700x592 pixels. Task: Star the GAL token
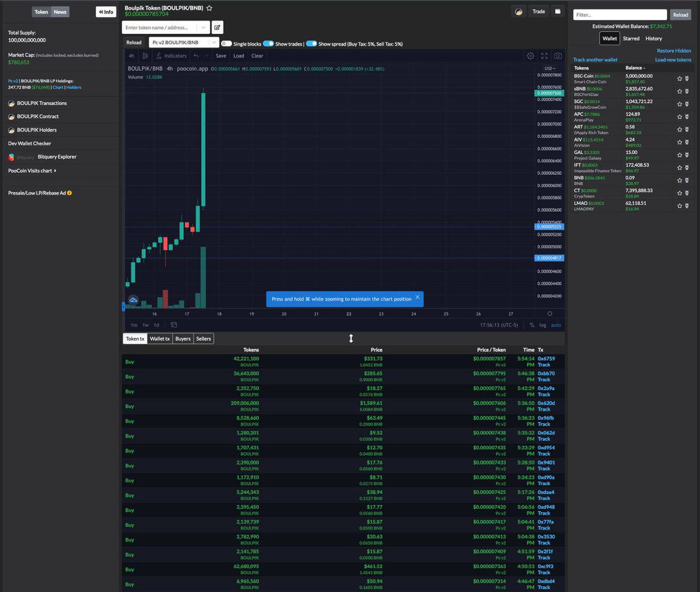pos(680,155)
